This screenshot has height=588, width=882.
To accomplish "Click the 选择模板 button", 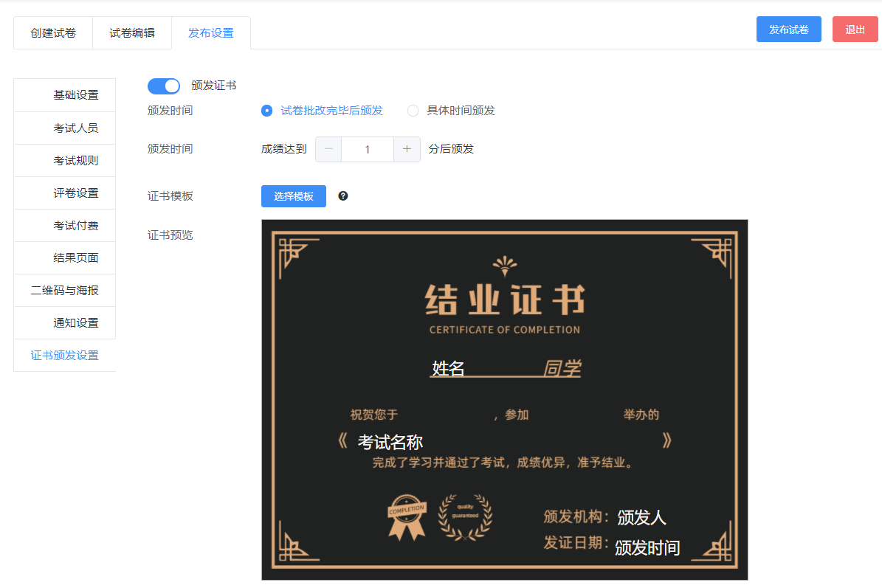I will tap(294, 196).
